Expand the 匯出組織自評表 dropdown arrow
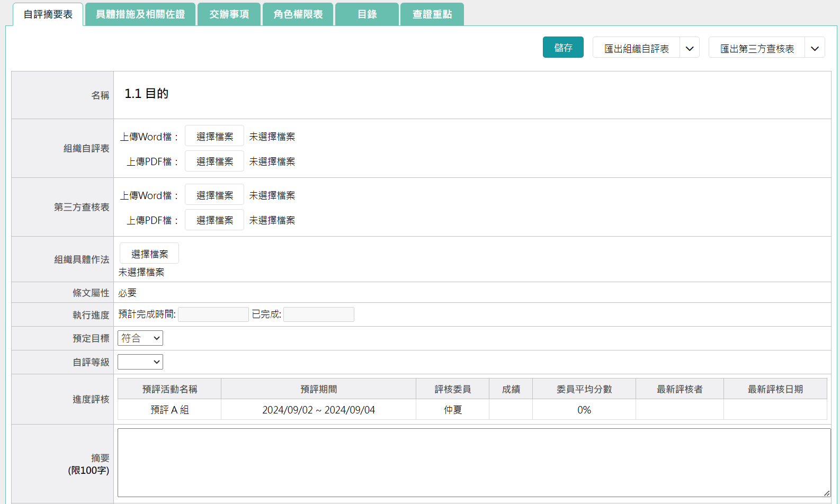The image size is (840, 504). [x=690, y=49]
